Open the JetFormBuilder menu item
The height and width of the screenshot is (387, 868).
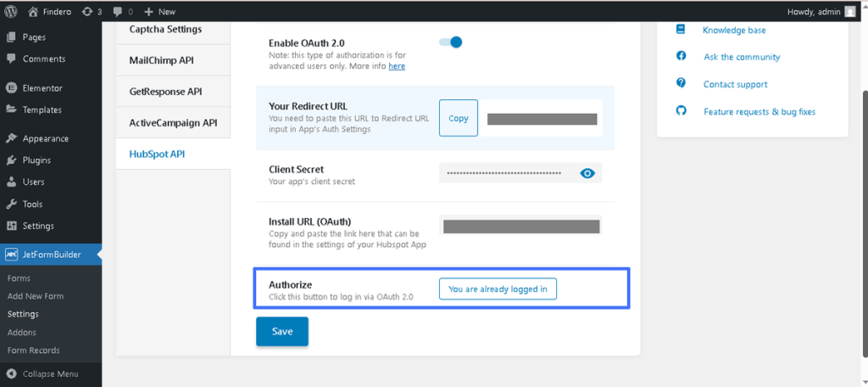pos(51,255)
